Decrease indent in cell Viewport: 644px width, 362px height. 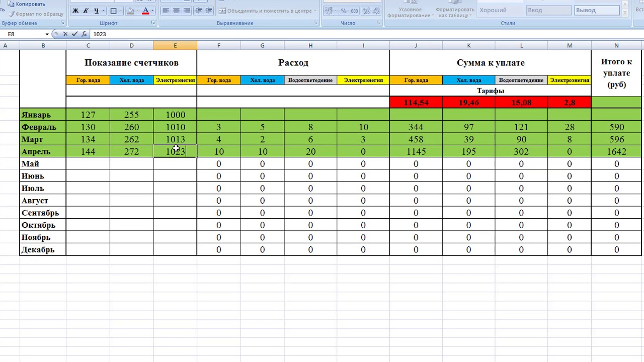pyautogui.click(x=199, y=11)
